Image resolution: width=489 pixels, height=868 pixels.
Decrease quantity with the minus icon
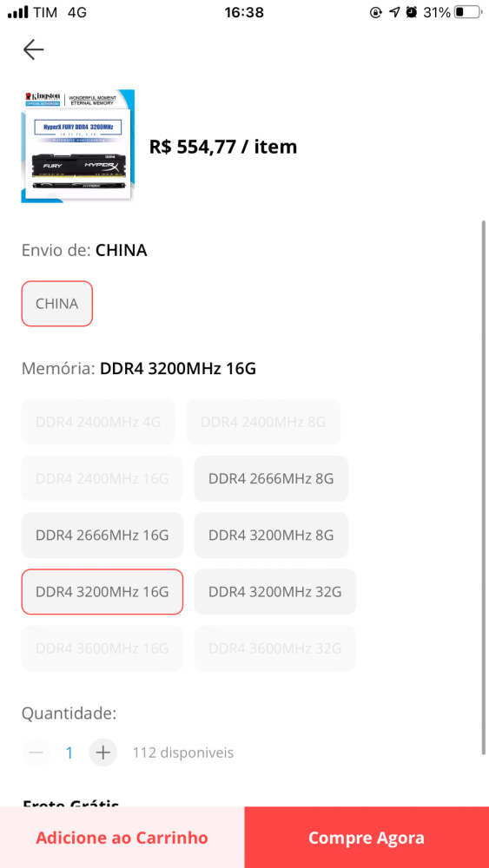click(x=36, y=753)
